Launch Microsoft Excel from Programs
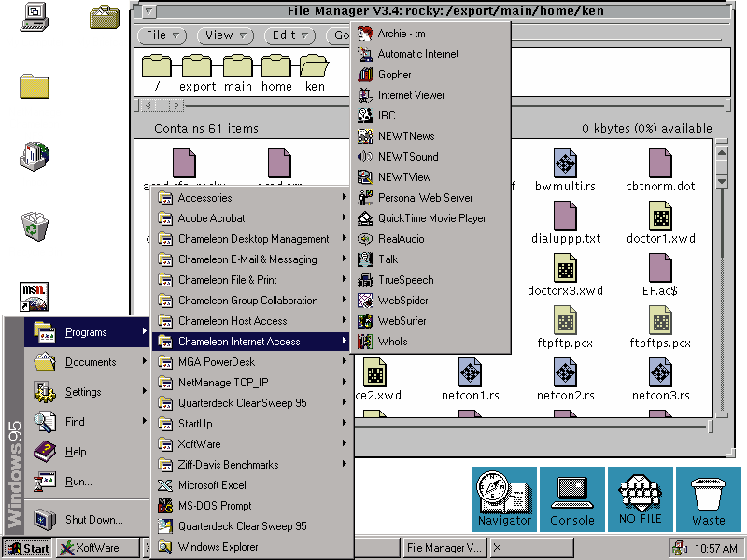 click(x=252, y=485)
